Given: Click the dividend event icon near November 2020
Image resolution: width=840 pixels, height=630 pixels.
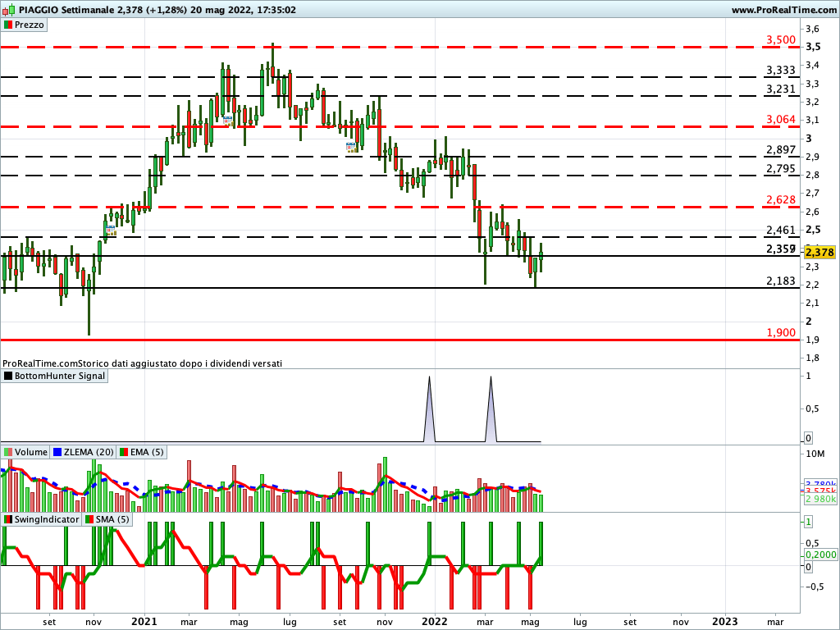Looking at the screenshot, I should 110,231.
